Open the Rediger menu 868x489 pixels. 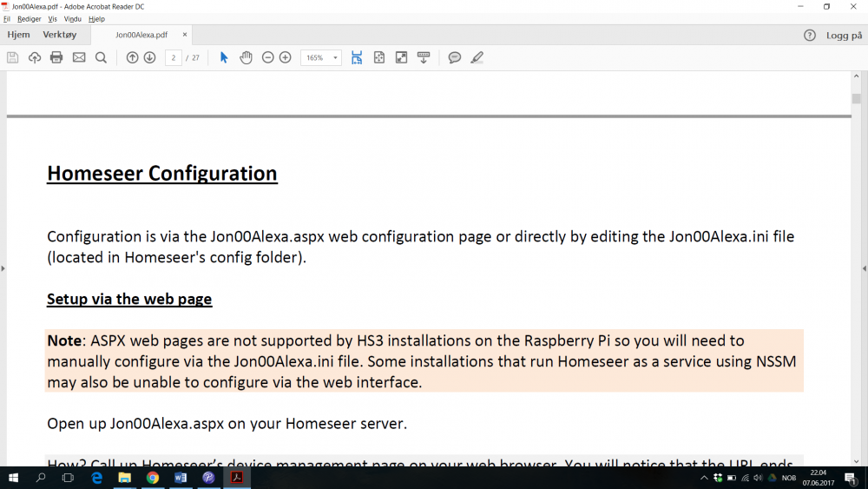click(x=29, y=18)
